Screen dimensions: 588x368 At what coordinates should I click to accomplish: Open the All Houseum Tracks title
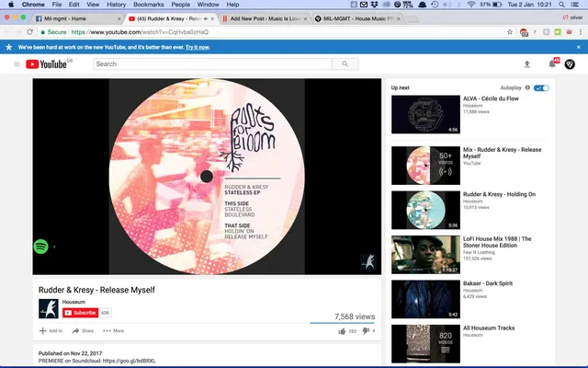coord(489,328)
